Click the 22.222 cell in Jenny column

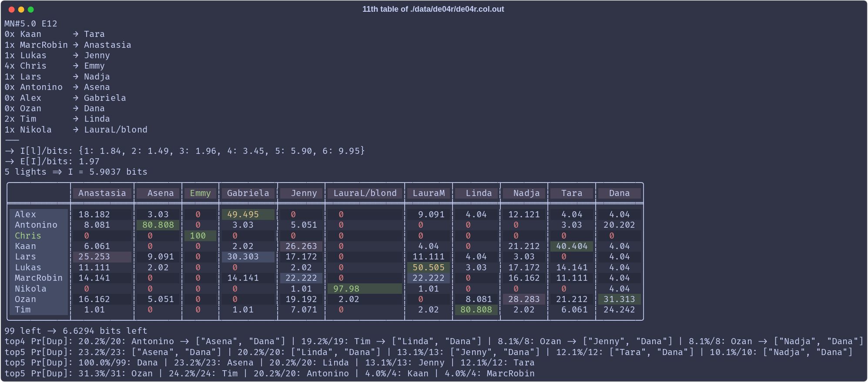click(301, 278)
